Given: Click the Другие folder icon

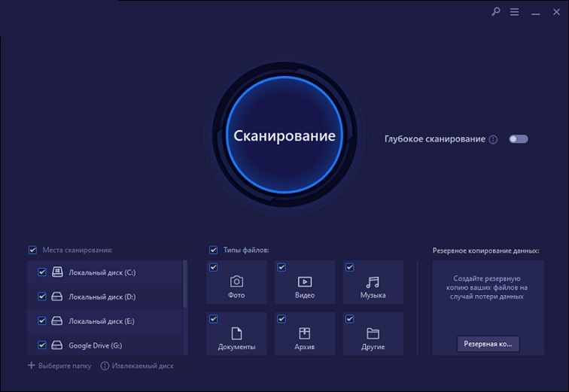Looking at the screenshot, I should coord(373,333).
